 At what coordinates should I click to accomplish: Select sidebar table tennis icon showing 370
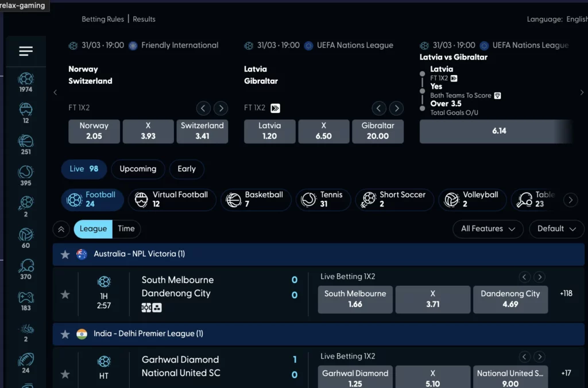26,270
